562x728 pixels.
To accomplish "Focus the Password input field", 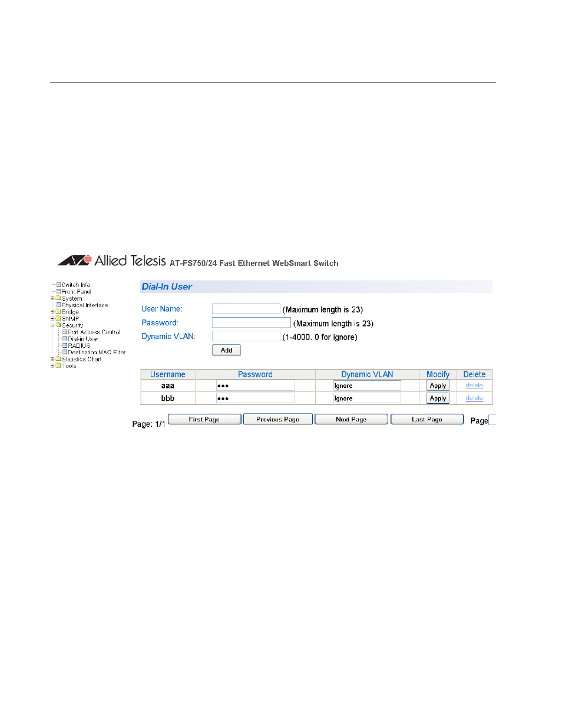I will point(252,322).
